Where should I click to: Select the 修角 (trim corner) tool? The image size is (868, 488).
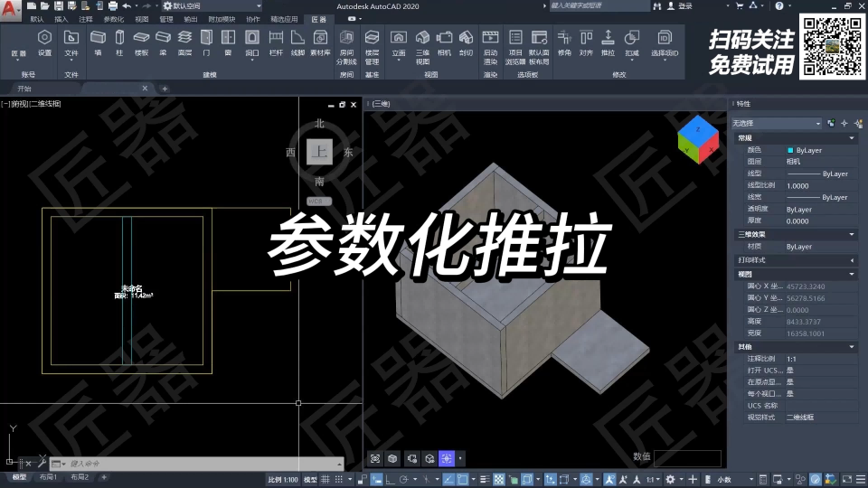coord(564,43)
